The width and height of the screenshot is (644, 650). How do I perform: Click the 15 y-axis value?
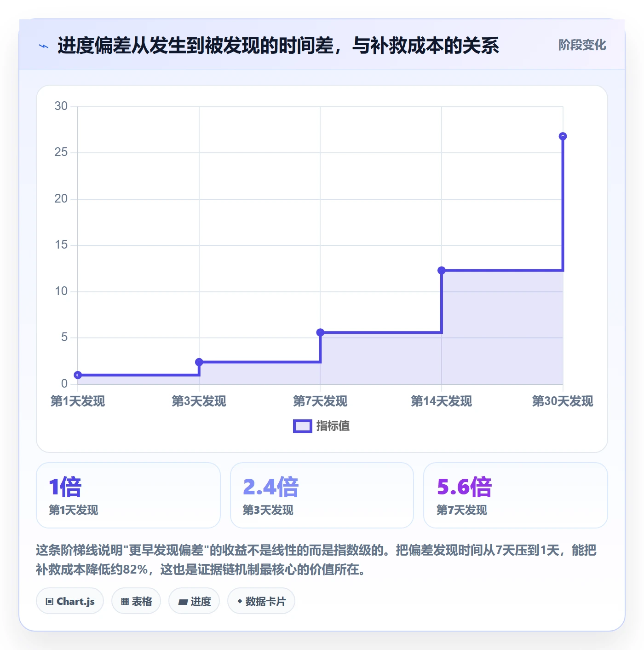pyautogui.click(x=61, y=245)
